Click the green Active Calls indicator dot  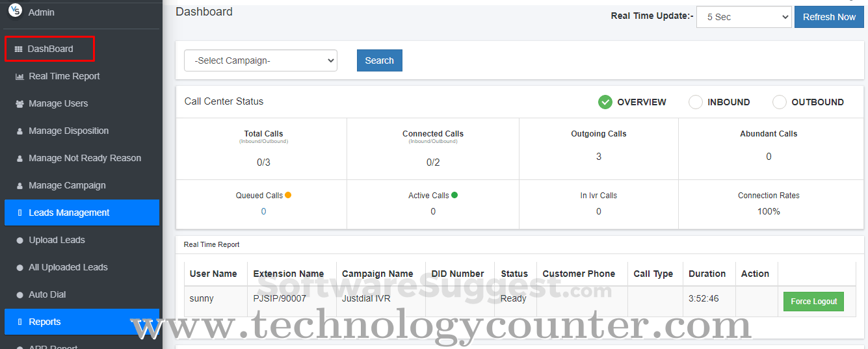[x=454, y=195]
